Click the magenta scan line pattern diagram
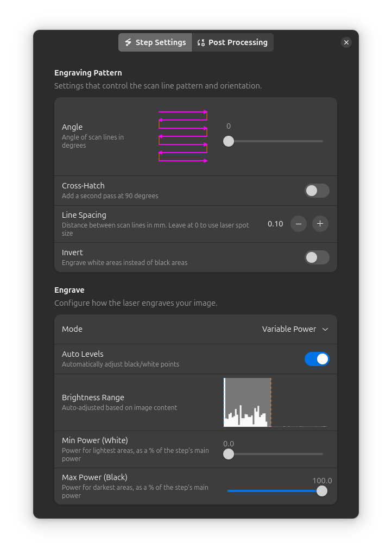This screenshot has height=555, width=392. coord(183,136)
